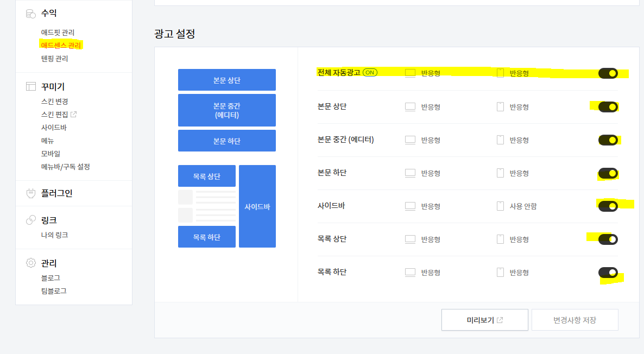Click the mobile phone icon in 본문 상단 row
644x354 pixels.
point(500,107)
